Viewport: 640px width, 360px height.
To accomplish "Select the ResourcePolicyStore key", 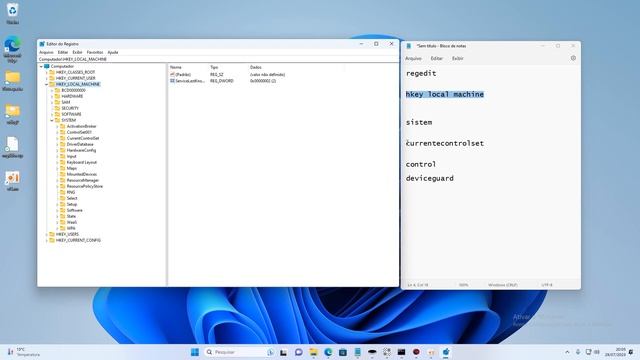I will point(84,186).
